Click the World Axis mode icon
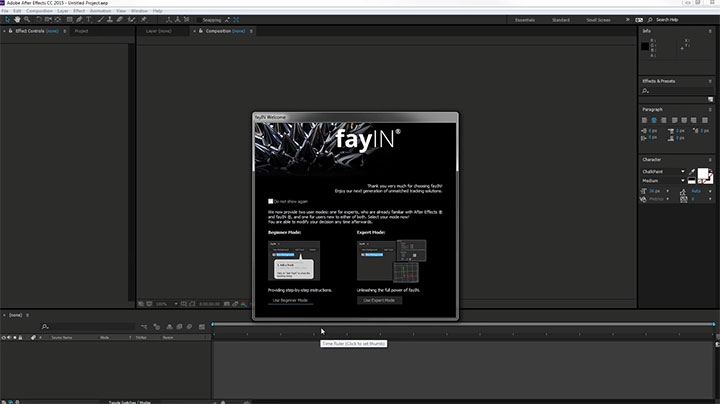Image resolution: width=720 pixels, height=404 pixels. coord(178,20)
